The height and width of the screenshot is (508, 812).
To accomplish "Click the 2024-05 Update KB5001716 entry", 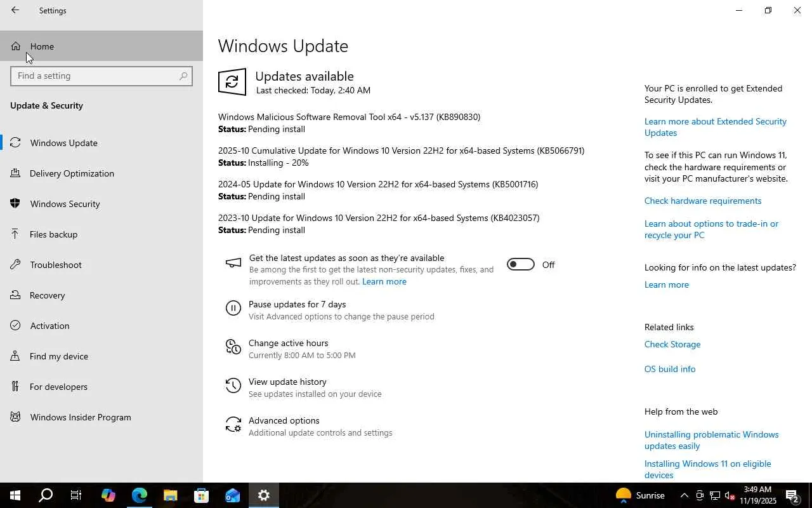I will pos(378,184).
